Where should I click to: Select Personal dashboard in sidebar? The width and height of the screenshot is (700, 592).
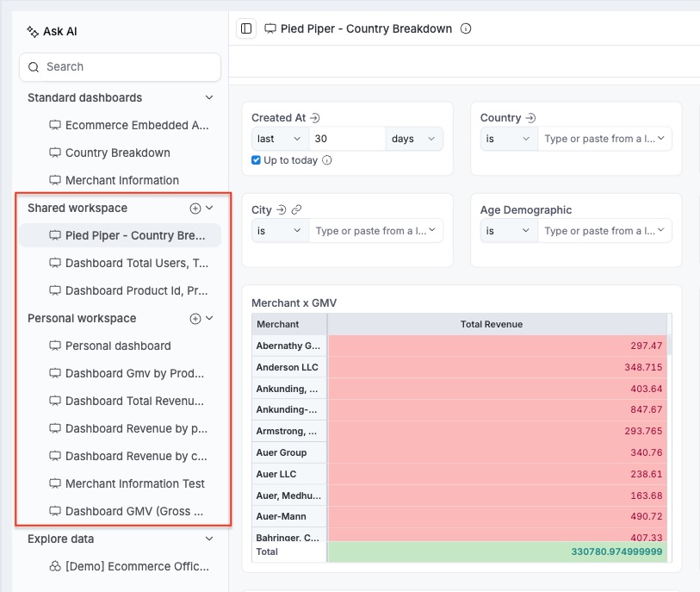pos(118,346)
